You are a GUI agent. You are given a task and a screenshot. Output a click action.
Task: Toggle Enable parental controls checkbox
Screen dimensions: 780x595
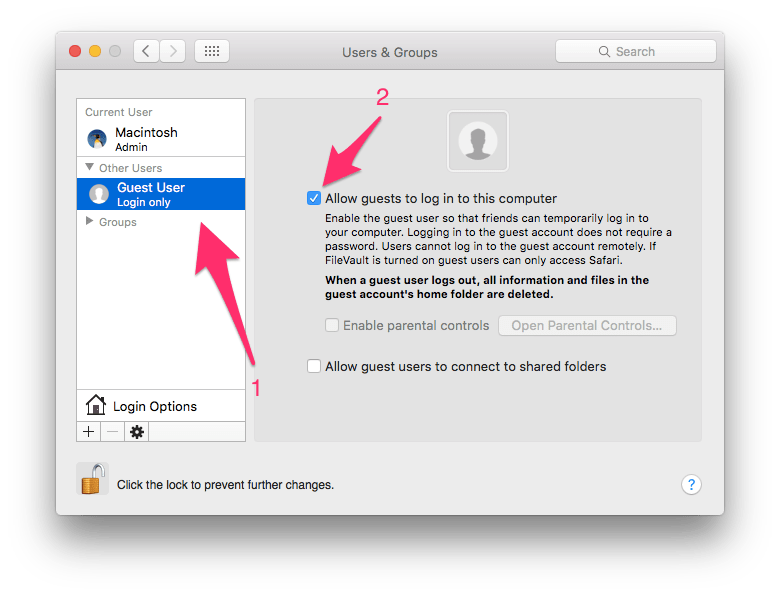coord(332,325)
